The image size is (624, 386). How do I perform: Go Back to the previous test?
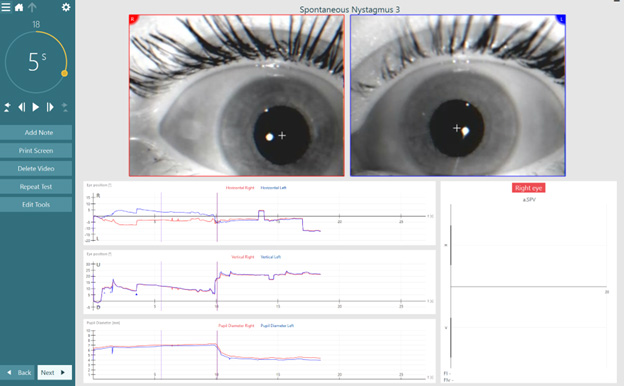[x=18, y=372]
